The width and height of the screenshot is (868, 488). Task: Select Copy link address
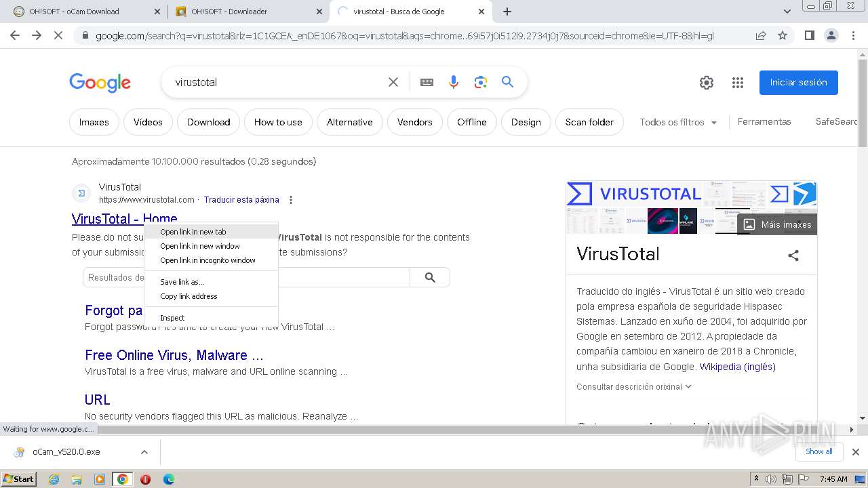pos(212,296)
